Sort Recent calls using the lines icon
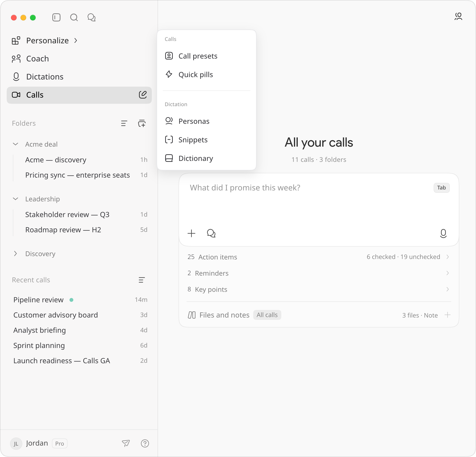The width and height of the screenshot is (476, 457). (142, 280)
